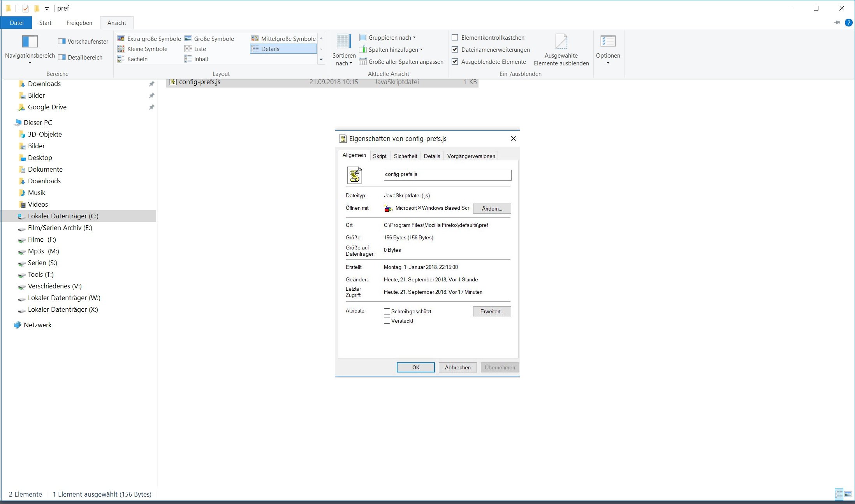Enable the Elementkontrollkästchen checkbox
The width and height of the screenshot is (855, 504).
(455, 37)
